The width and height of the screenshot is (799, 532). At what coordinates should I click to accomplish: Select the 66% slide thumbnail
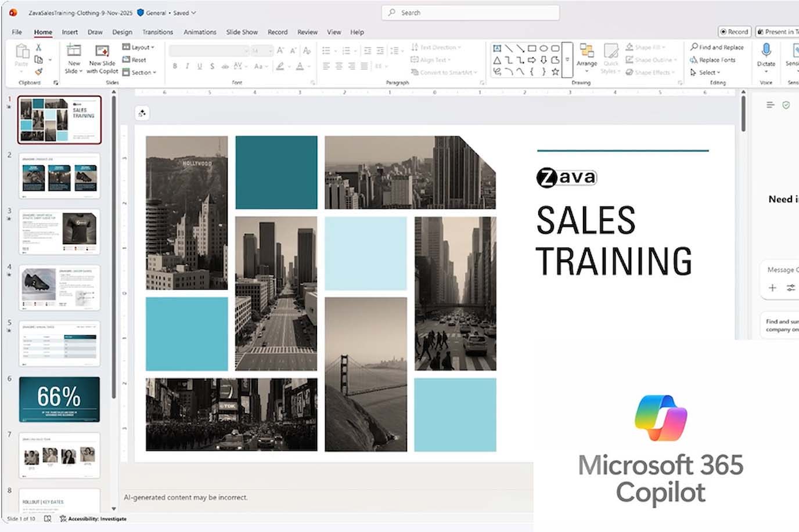(x=59, y=399)
